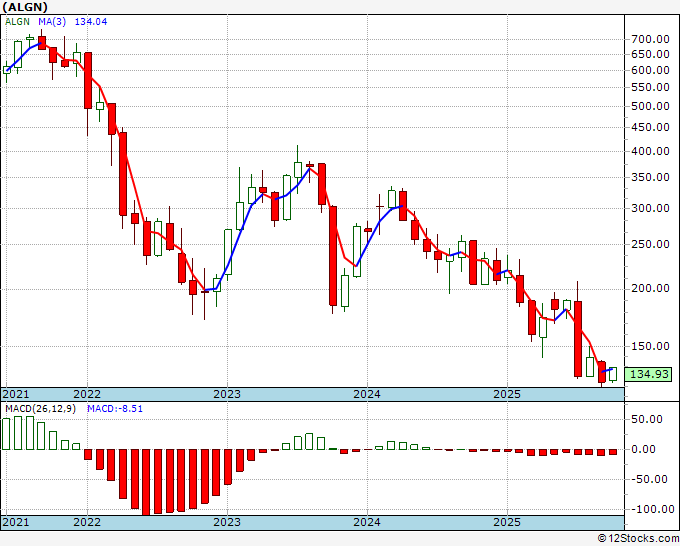Screen dimensions: 680x546
Task: Click the 350.00 price axis label
Action: click(650, 177)
